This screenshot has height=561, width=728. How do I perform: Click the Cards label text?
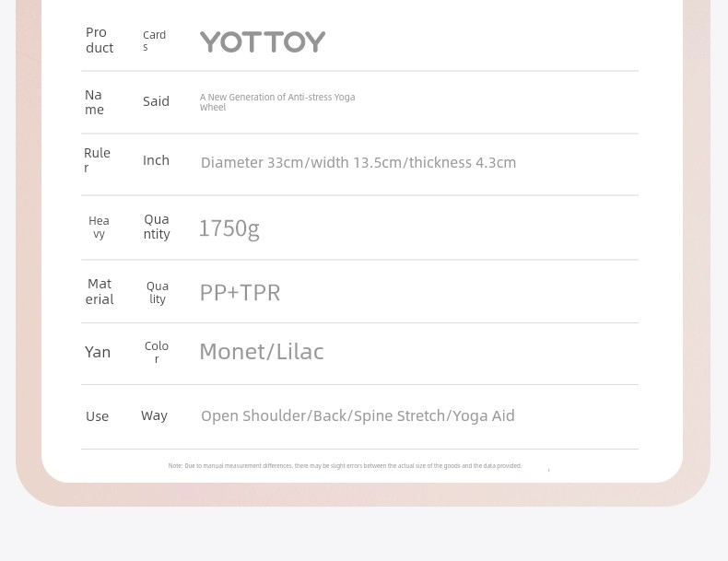coord(154,41)
